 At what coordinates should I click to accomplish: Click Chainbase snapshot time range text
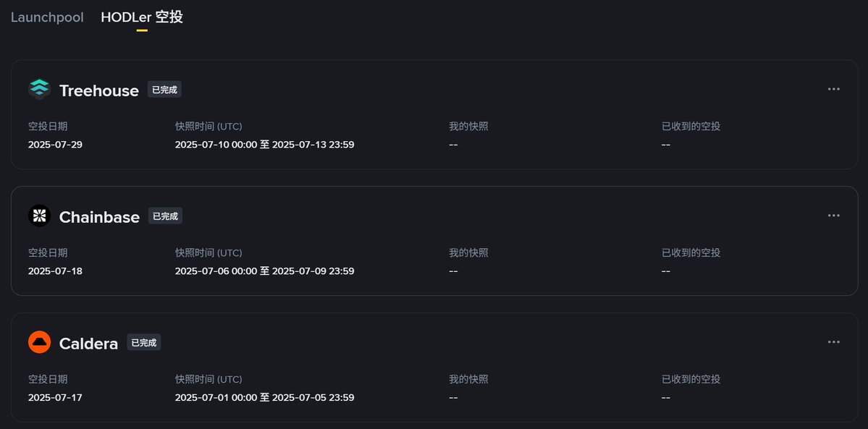tap(265, 271)
